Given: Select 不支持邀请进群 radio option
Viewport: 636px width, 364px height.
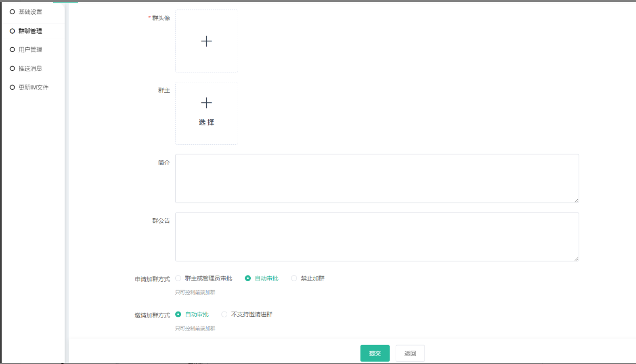Looking at the screenshot, I should [x=225, y=315].
